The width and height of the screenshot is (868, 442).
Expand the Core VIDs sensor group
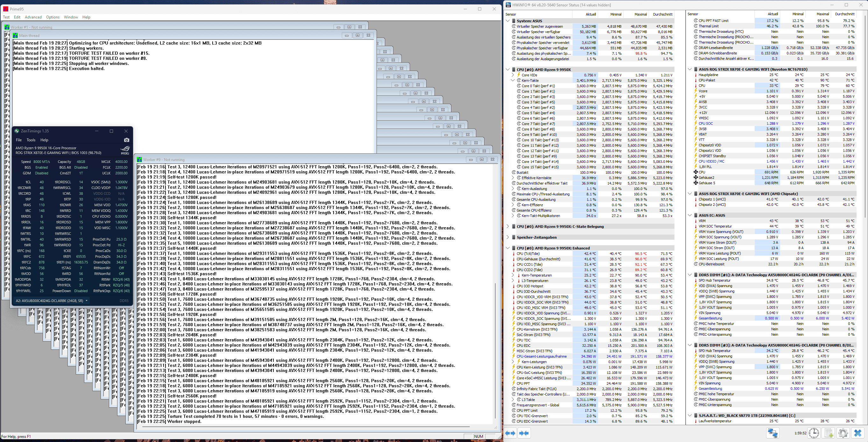513,75
